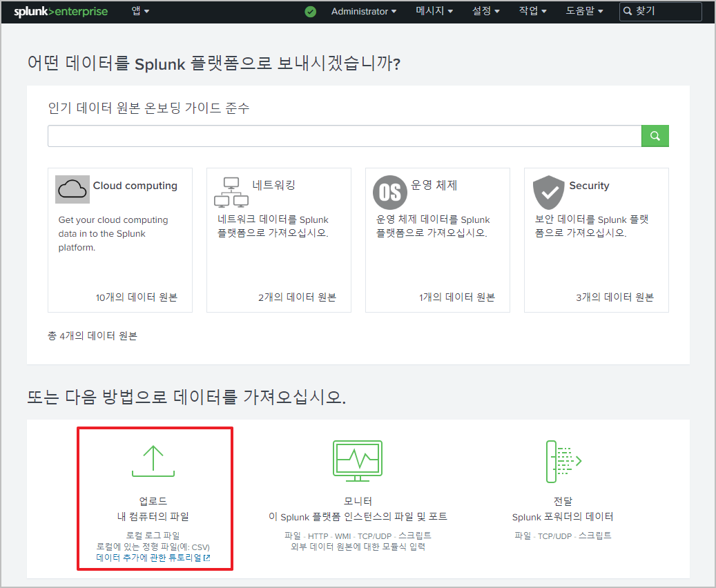Screen dimensions: 716x588
Task: Click the data source onboarding search input
Action: coord(345,136)
